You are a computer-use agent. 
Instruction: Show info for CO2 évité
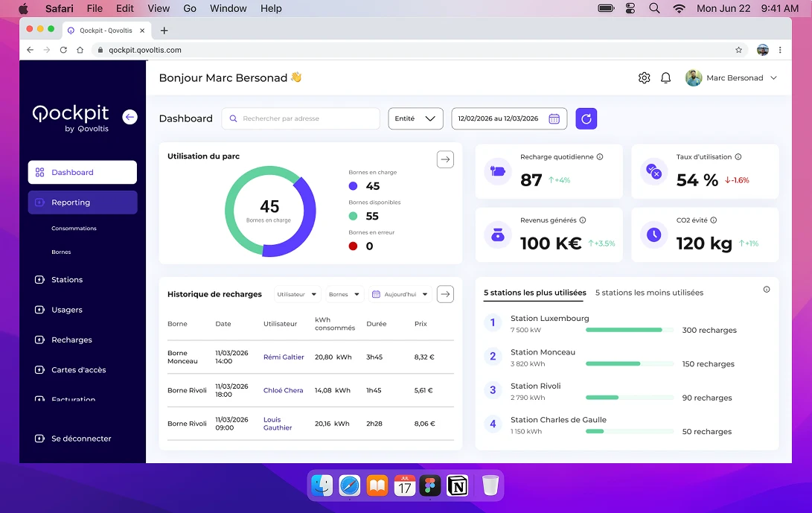pyautogui.click(x=714, y=220)
